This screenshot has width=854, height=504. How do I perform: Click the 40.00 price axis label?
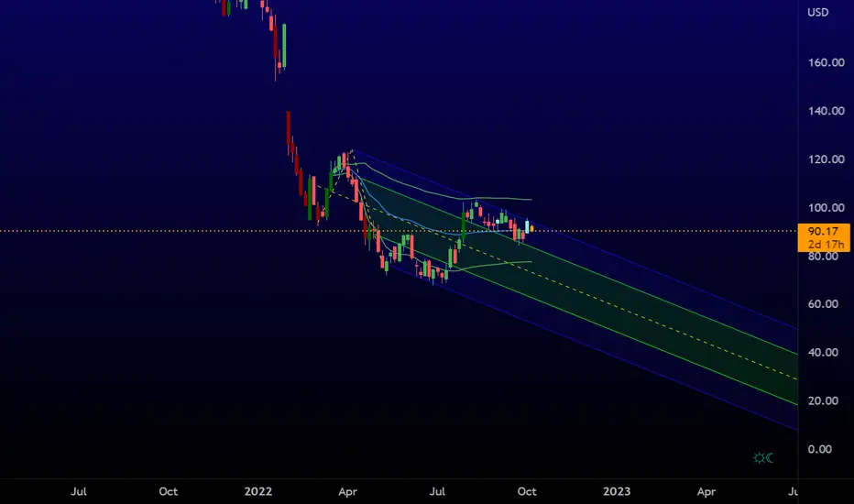click(823, 353)
